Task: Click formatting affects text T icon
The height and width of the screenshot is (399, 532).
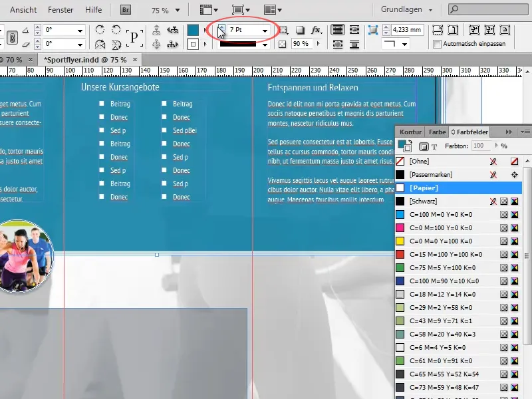Action: click(x=435, y=146)
